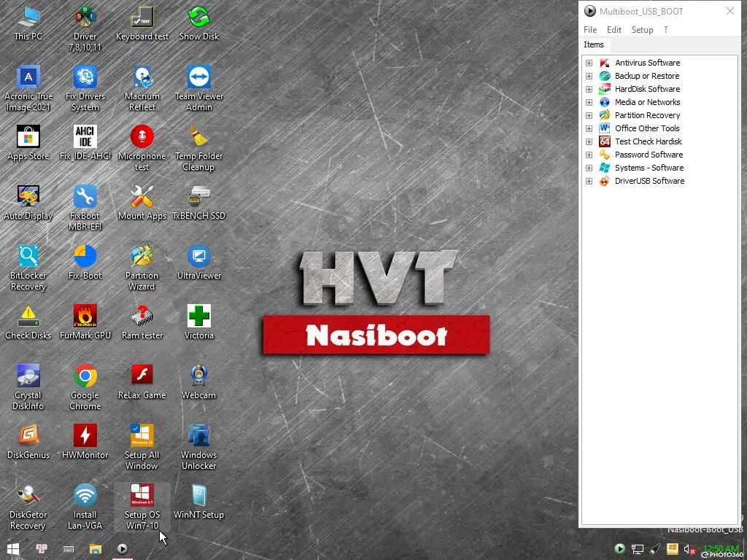Launch the Microphone test icon
Image resolution: width=747 pixels, height=560 pixels.
[x=142, y=149]
